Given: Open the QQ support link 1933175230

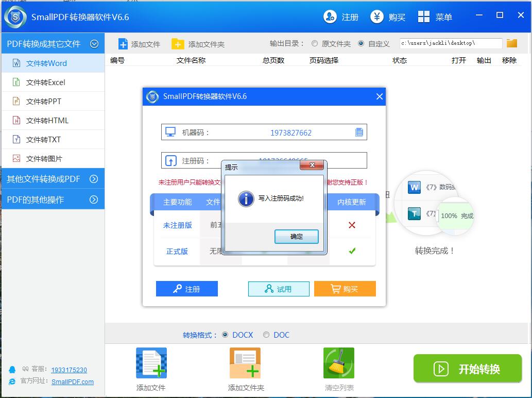Looking at the screenshot, I should [x=69, y=370].
